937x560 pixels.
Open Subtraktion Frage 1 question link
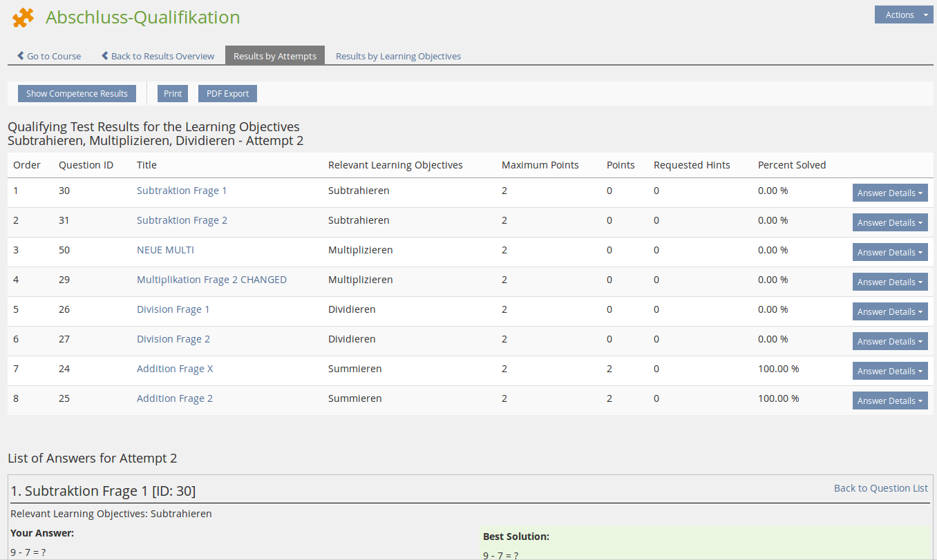[182, 191]
